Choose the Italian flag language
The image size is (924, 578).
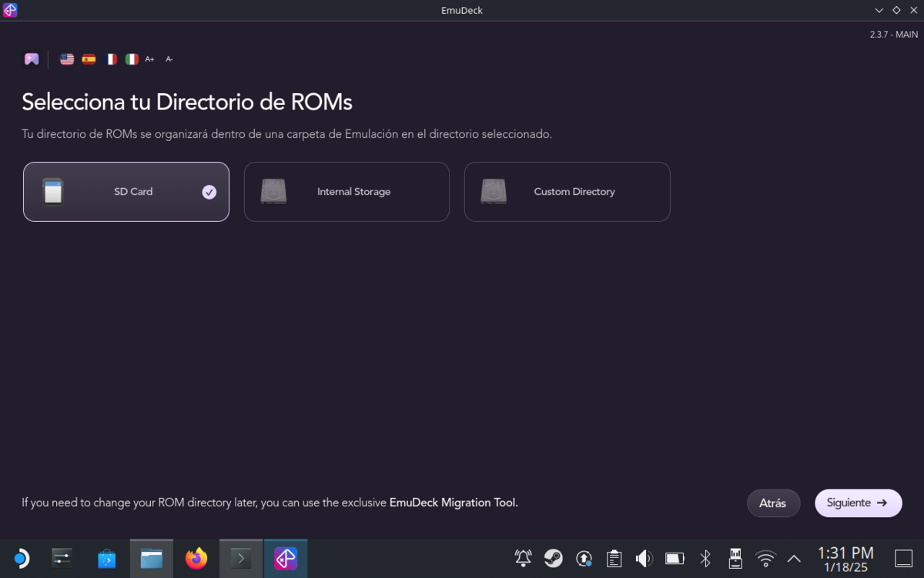(x=132, y=59)
